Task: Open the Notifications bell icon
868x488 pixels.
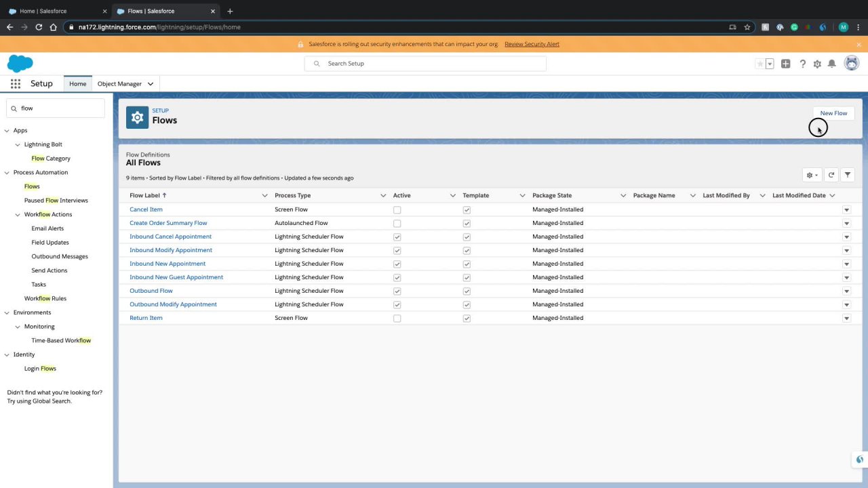Action: 832,64
